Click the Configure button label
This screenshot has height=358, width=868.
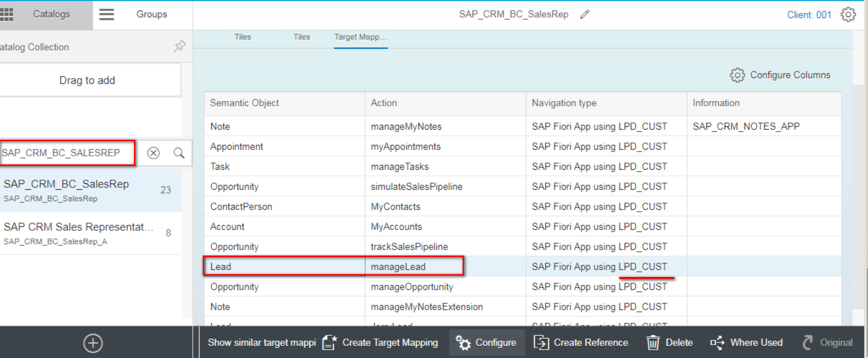(496, 342)
